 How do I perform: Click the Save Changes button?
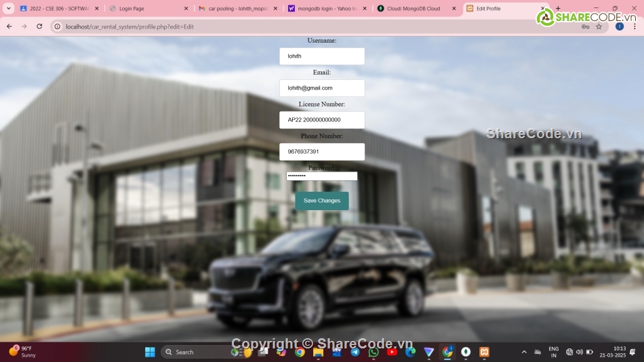coord(321,201)
